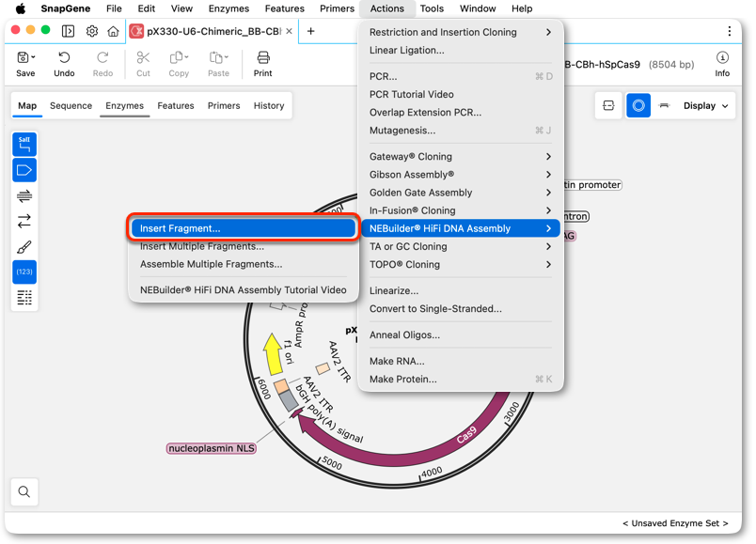Screen dimensions: 756x544
Task: Toggle the sidebar panel icon
Action: (x=68, y=31)
